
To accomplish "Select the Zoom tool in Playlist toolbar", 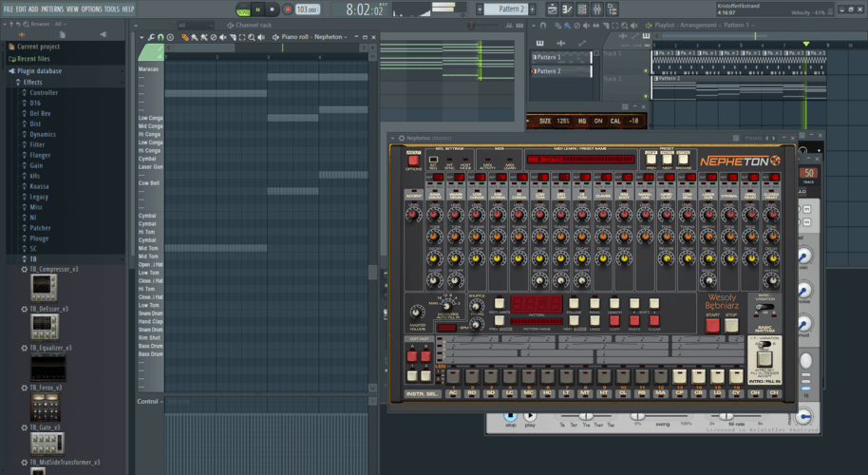I will pos(625,26).
